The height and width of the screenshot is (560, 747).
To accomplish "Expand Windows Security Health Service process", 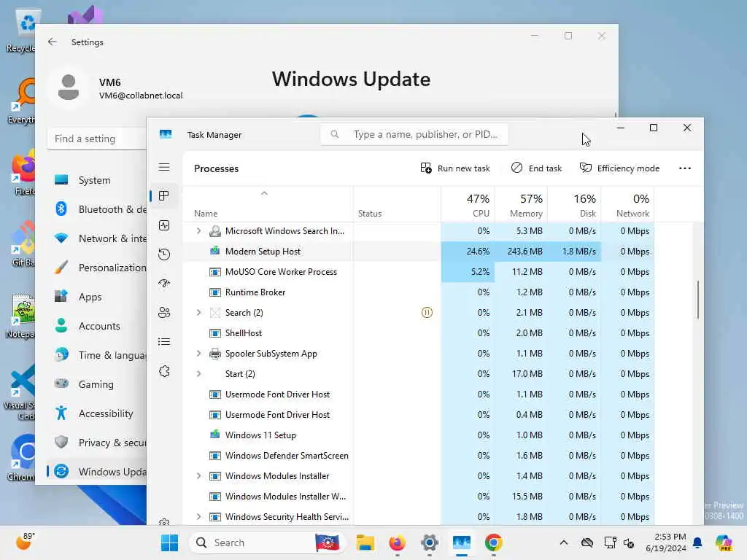I will point(198,517).
